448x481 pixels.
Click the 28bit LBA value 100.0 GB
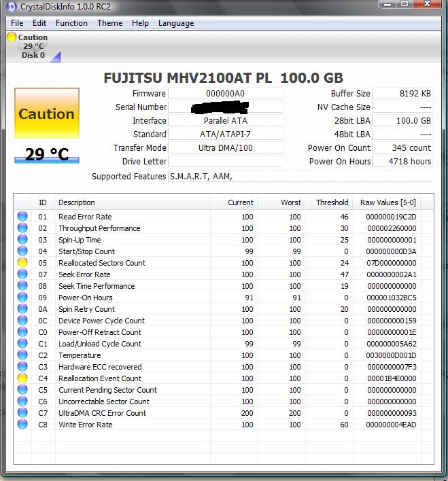click(402, 120)
